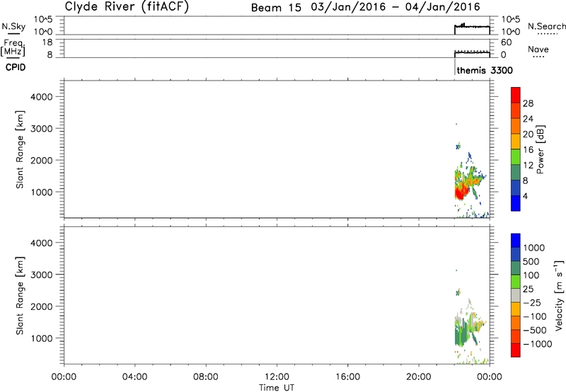Screen dimensions: 566x392
Task: Click the "-25" label on velocity color bar
Action: (532, 302)
